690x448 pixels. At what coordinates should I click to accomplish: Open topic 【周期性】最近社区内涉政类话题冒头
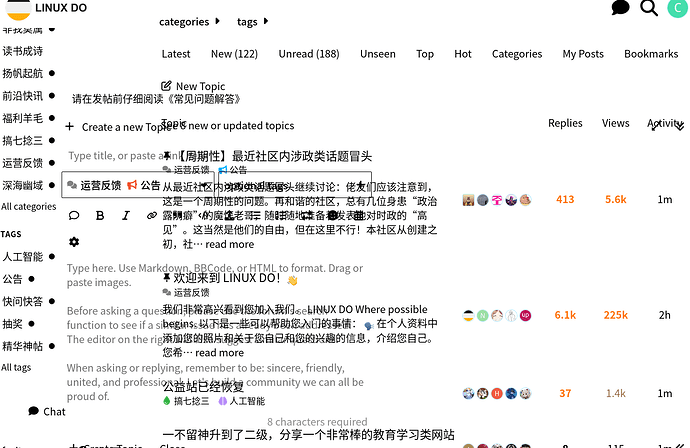(275, 156)
